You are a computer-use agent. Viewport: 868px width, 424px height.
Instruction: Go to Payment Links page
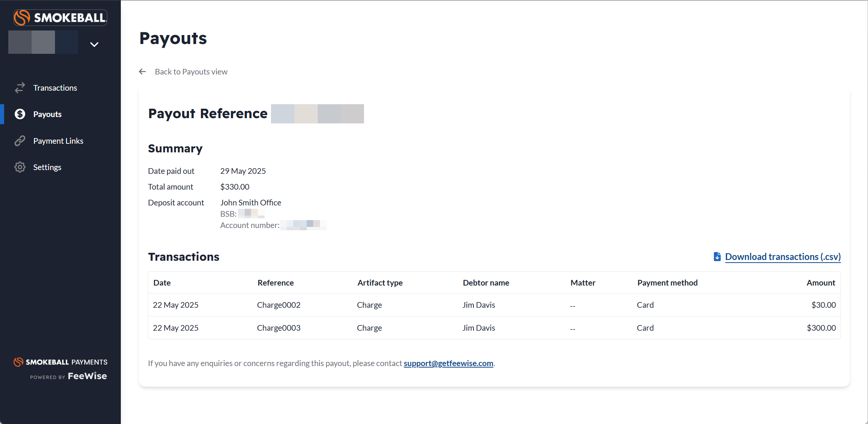point(58,141)
